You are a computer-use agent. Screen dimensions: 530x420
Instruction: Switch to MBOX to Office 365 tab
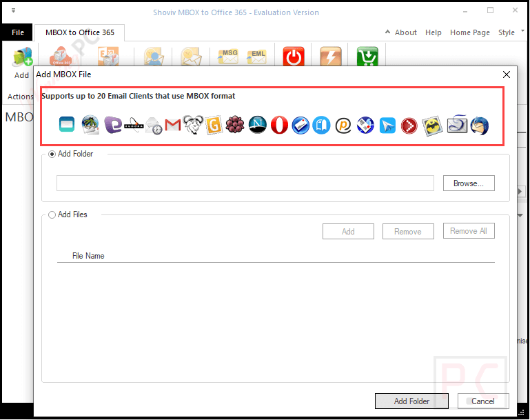point(80,32)
